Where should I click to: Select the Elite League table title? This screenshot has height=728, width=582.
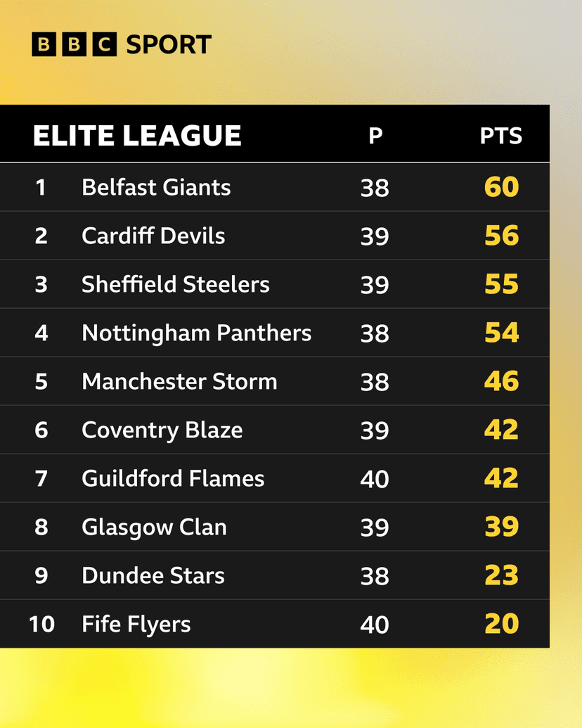[137, 136]
